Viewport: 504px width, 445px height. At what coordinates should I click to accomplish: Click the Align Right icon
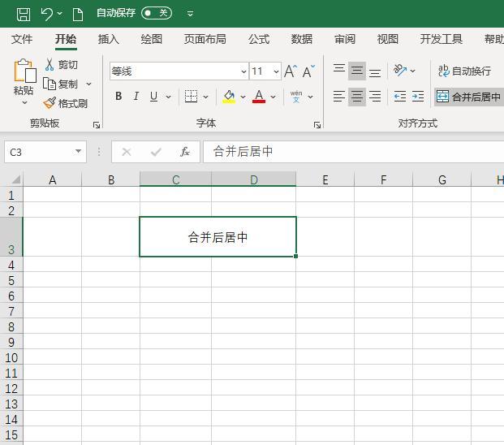(x=375, y=97)
